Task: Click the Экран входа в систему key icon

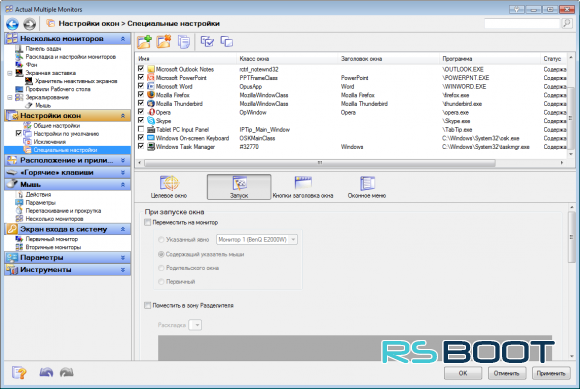Action: tap(12, 229)
